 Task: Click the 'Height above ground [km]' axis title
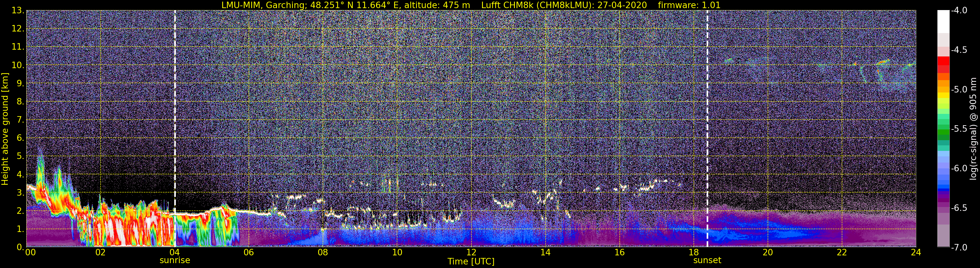pos(5,129)
